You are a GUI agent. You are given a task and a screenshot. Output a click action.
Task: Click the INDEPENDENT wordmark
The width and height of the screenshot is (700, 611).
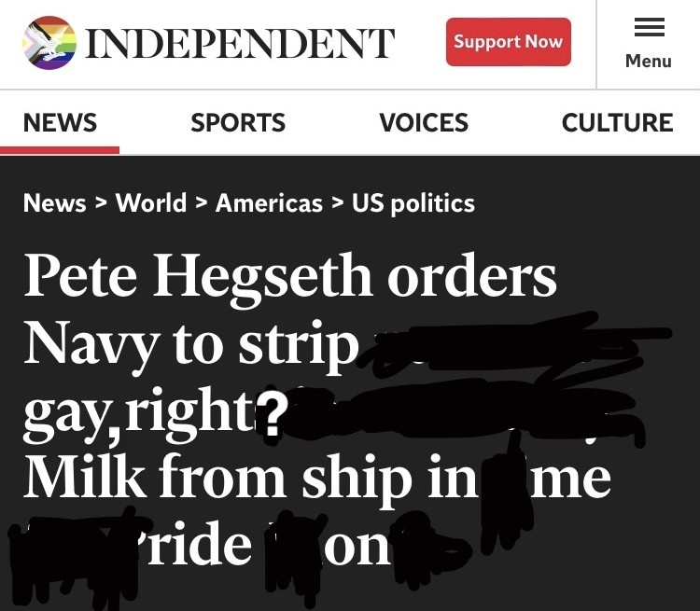240,44
